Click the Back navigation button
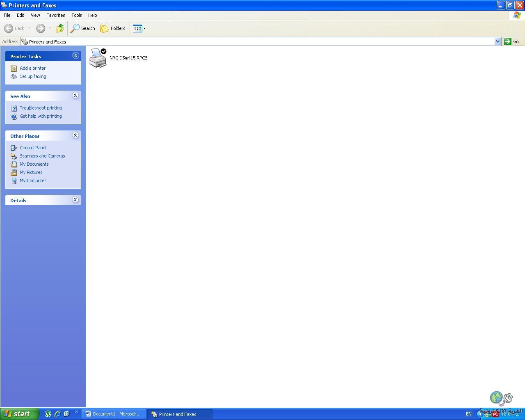This screenshot has height=420, width=525. point(14,28)
